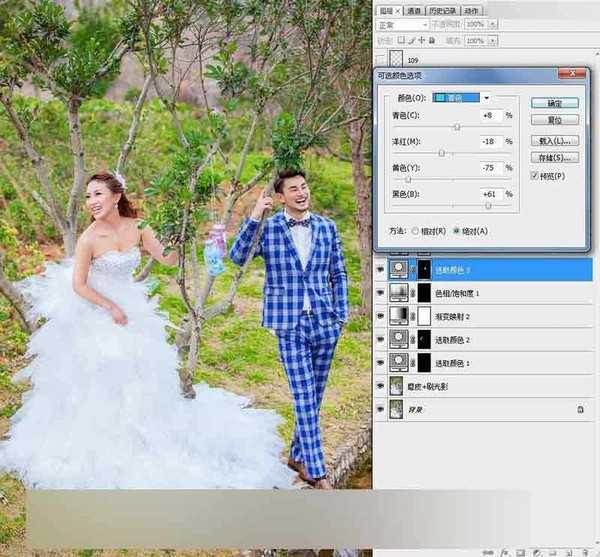Click the 渐变映射 2 gradient adjustment icon

click(400, 315)
